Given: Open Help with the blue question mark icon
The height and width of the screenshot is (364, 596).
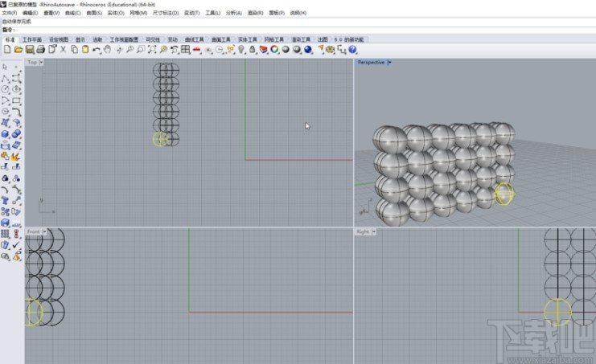Looking at the screenshot, I should pyautogui.click(x=352, y=50).
